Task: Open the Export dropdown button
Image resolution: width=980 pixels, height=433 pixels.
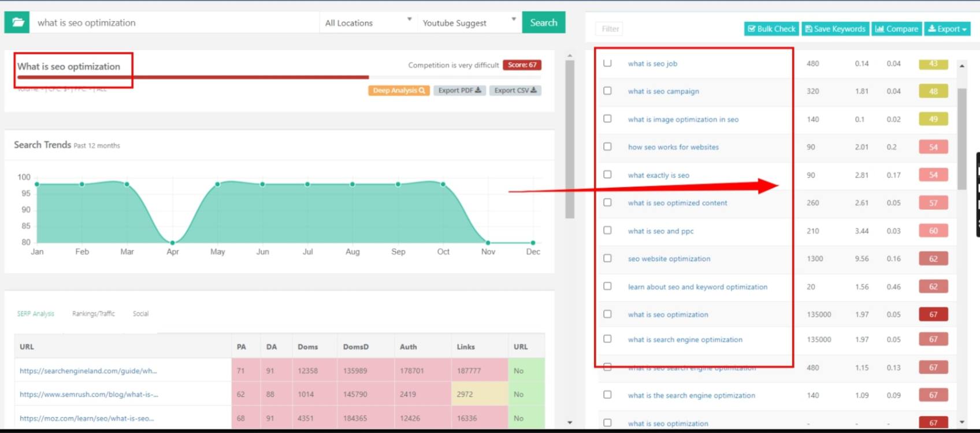Action: click(x=947, y=28)
